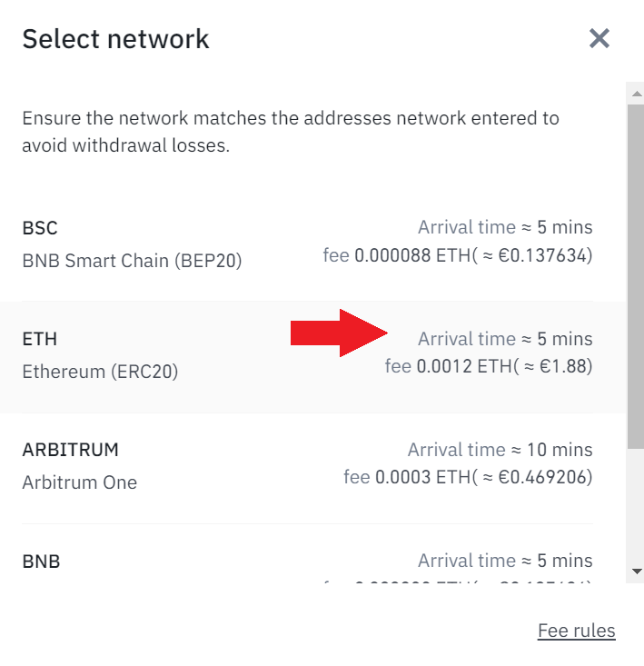Click the Arbitrum One label
Screen dimensions: 644x666
tap(80, 482)
